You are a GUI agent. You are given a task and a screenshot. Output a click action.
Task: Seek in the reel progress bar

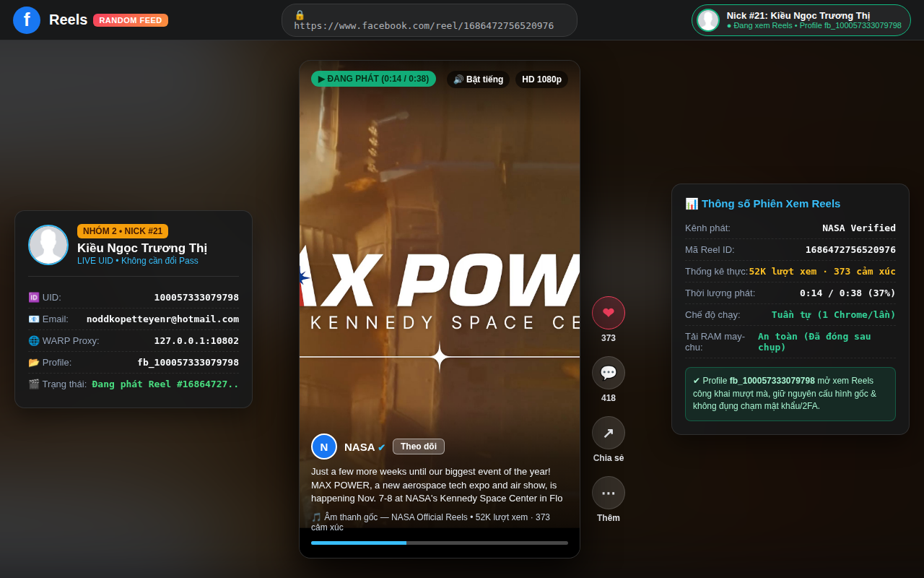(440, 543)
